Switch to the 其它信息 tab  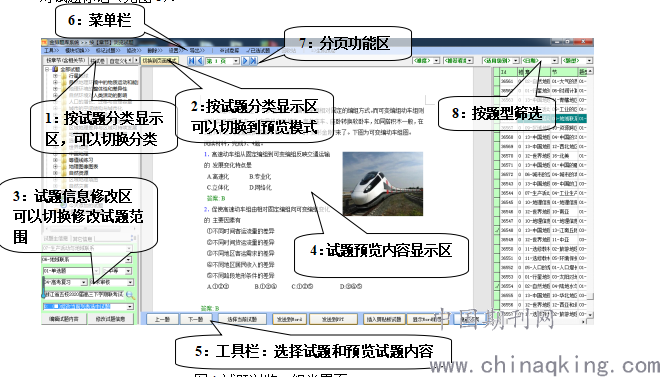(82, 239)
